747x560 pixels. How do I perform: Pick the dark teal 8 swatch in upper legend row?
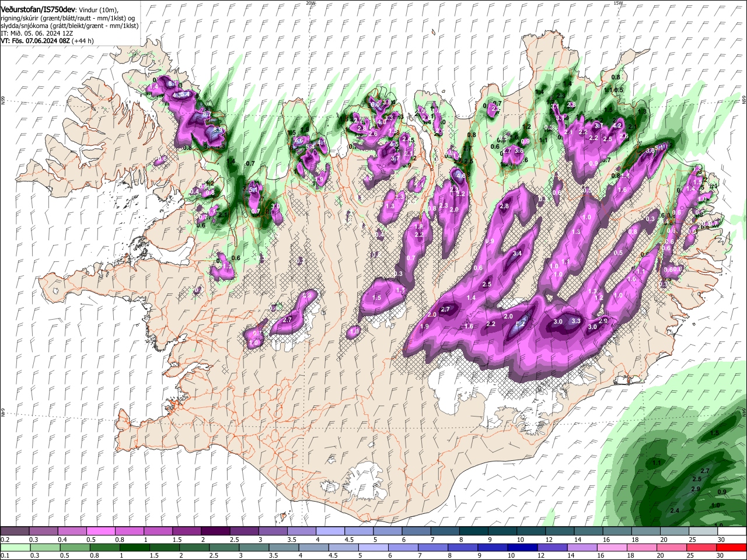(474, 531)
